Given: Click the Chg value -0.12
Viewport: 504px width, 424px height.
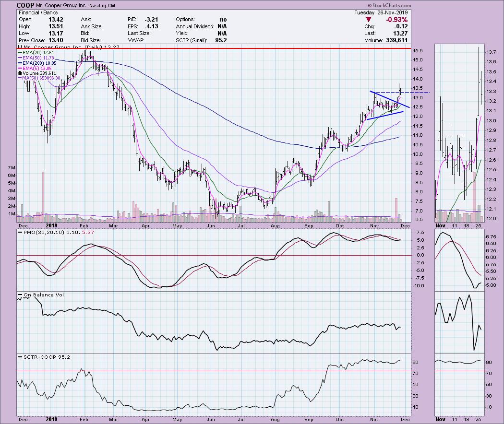Looking at the screenshot, I should (x=401, y=26).
